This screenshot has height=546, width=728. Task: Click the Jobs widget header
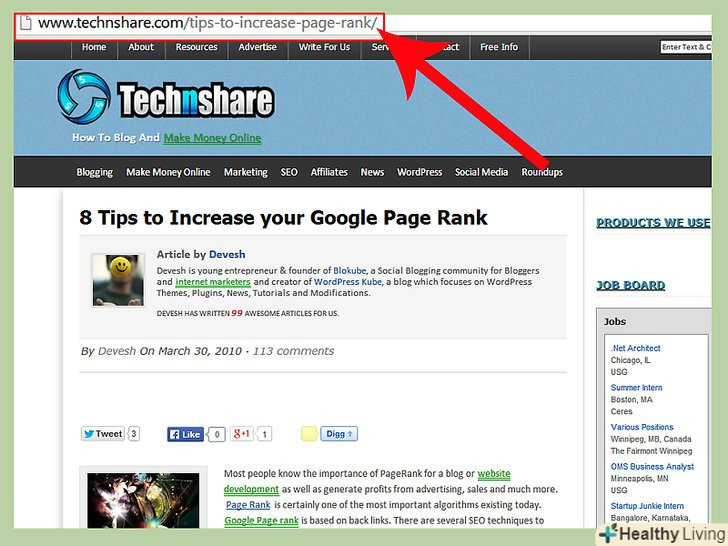[x=615, y=321]
